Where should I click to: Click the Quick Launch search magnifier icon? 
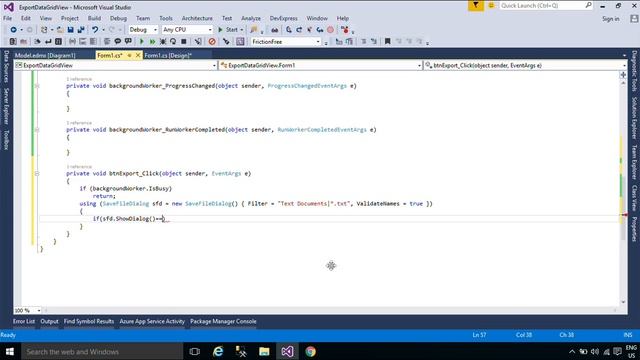click(588, 5)
